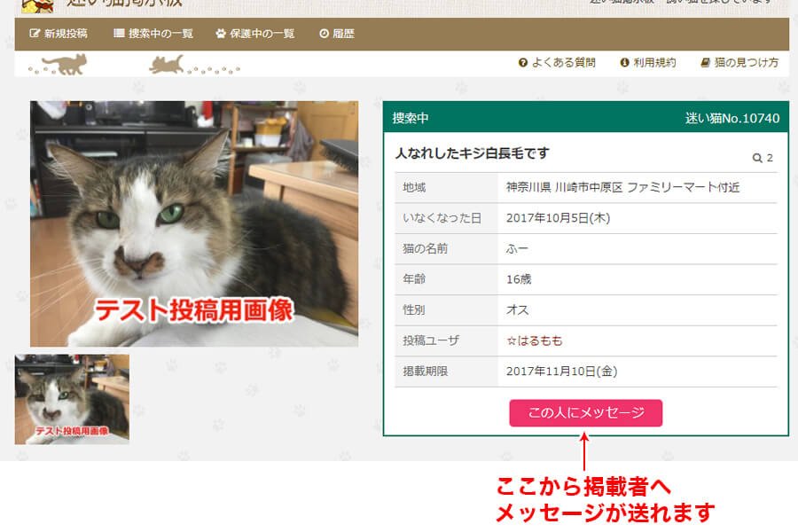
Task: Click the pencil icon beside 新規投稿
Action: 35,34
